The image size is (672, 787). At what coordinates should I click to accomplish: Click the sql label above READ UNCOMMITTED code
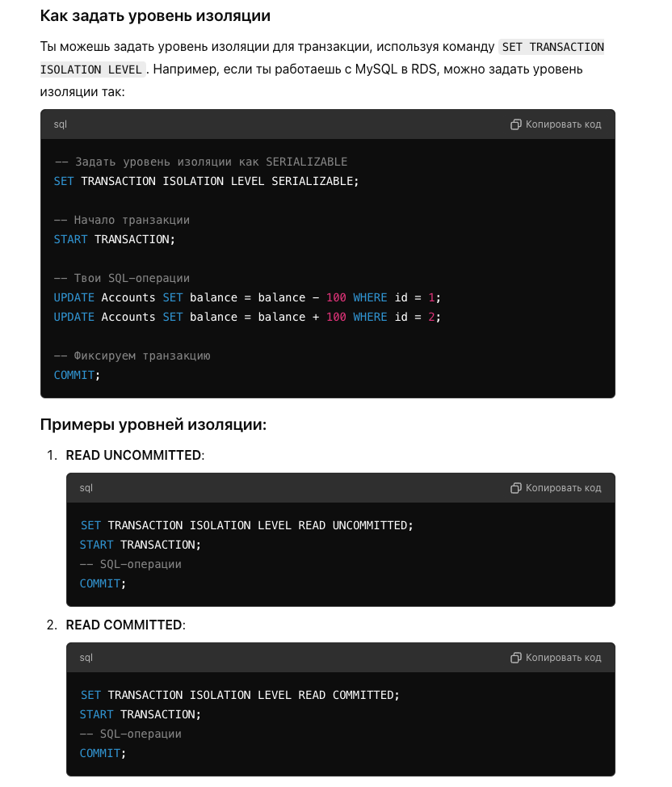(86, 488)
